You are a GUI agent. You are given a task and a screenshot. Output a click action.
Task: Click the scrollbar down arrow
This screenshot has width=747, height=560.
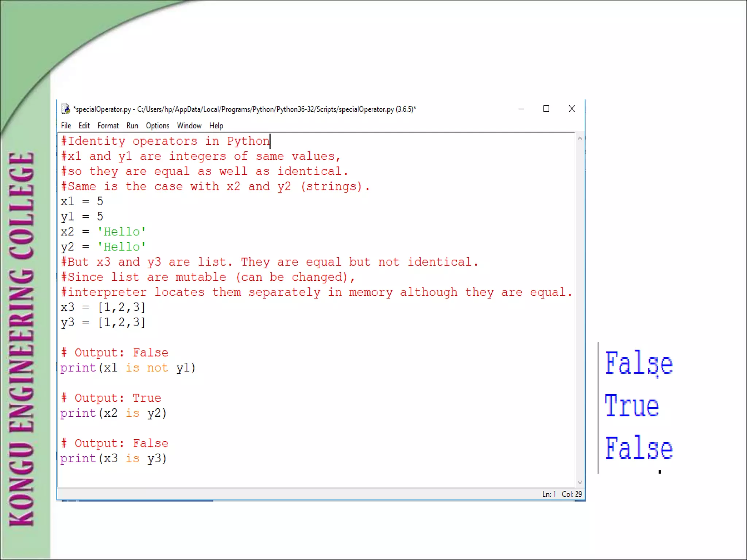tap(580, 483)
